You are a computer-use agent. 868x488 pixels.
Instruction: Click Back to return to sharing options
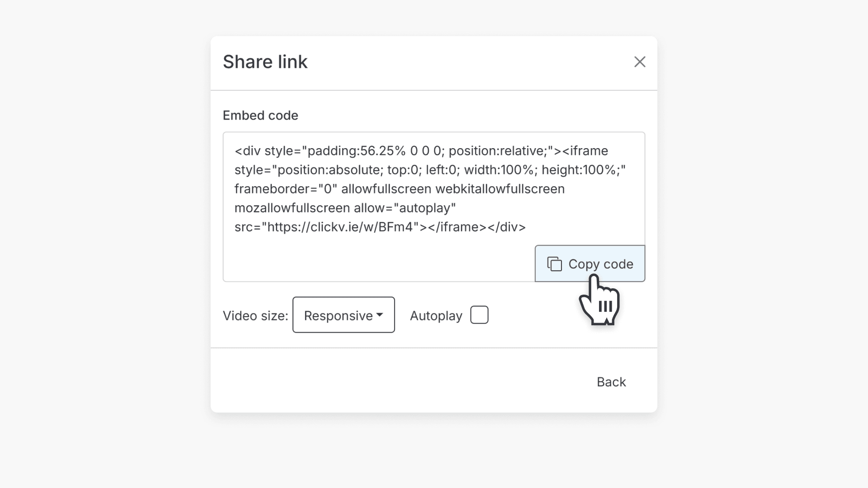tap(611, 382)
